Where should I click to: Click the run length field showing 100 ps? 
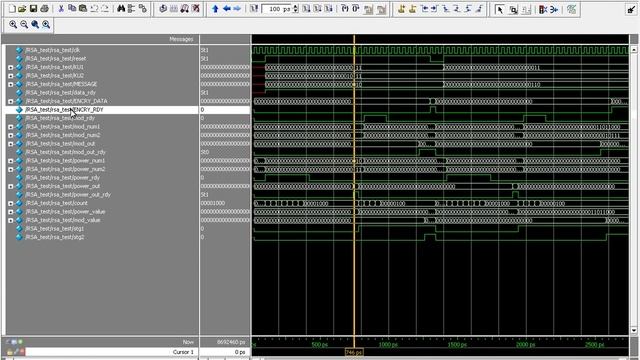(x=277, y=9)
